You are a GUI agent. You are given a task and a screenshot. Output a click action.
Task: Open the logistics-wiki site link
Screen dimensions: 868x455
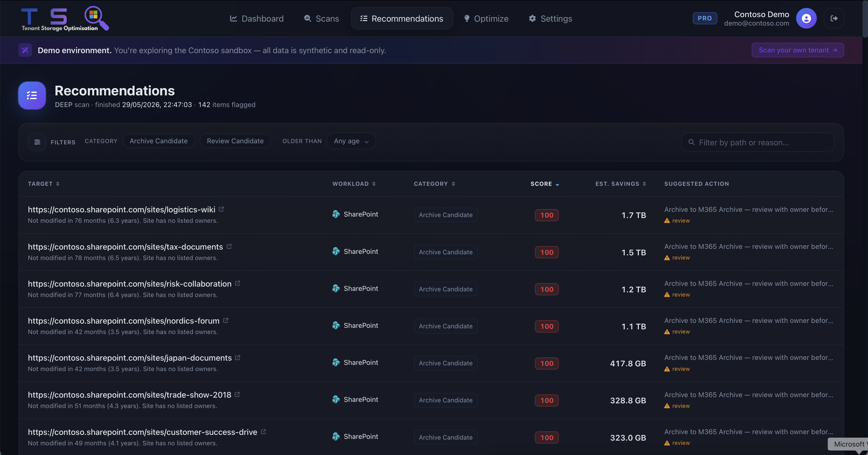122,209
